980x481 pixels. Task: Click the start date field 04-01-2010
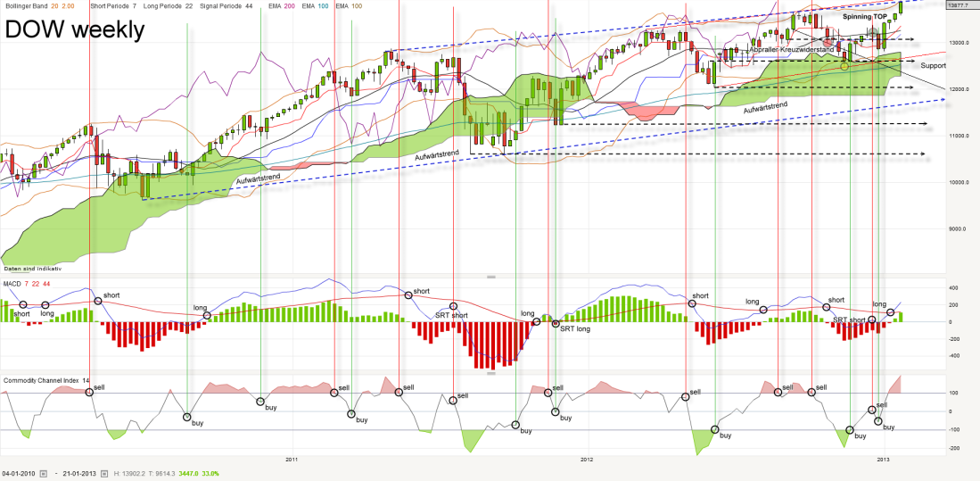pyautogui.click(x=20, y=474)
